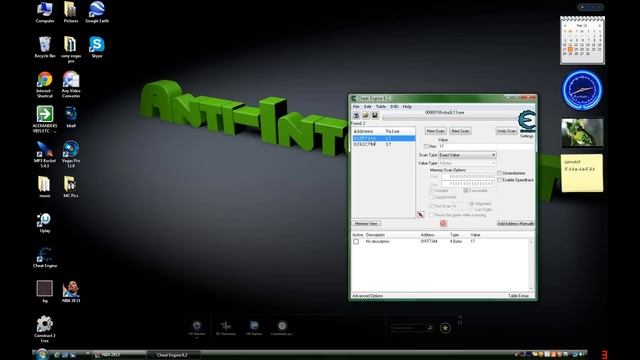Launch Google Earth from desktop
The image size is (640, 360).
pos(97,13)
